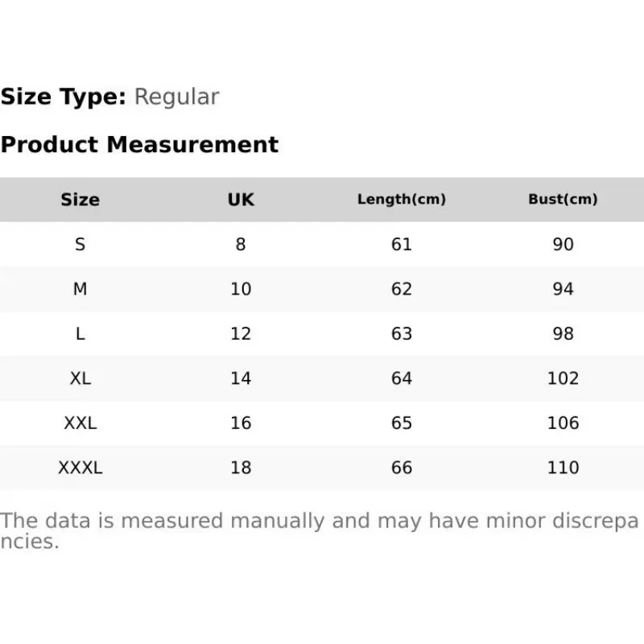This screenshot has height=644, width=644.
Task: Select the XXL size cell
Action: (x=80, y=423)
